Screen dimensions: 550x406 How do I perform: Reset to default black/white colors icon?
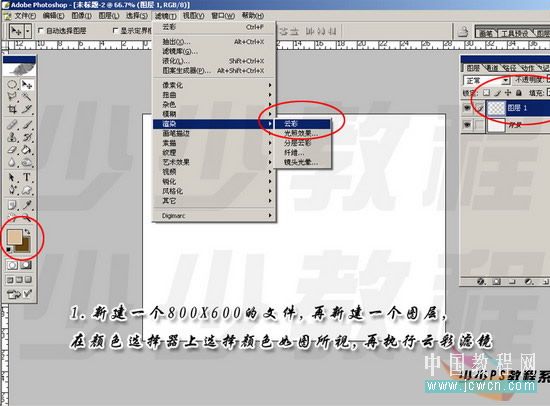click(9, 249)
